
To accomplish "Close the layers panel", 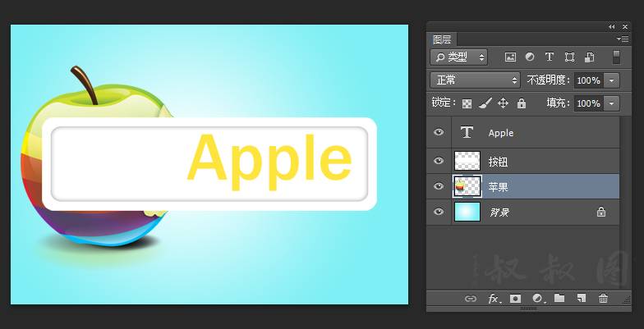I will point(624,26).
